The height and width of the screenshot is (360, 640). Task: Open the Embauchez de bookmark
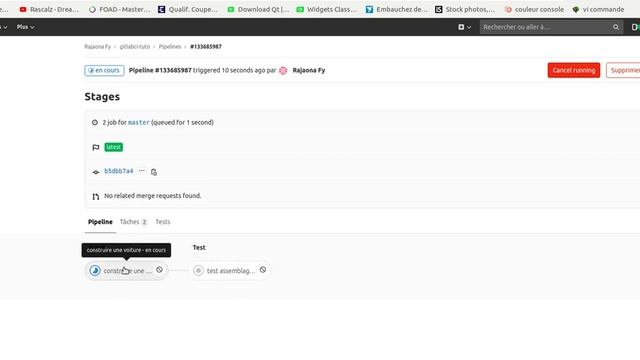[396, 9]
